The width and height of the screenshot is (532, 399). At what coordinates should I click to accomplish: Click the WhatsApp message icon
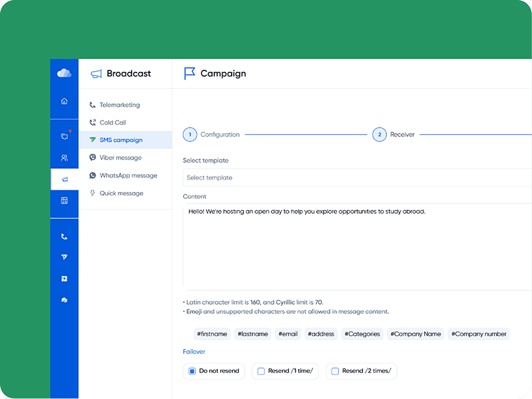(x=93, y=176)
